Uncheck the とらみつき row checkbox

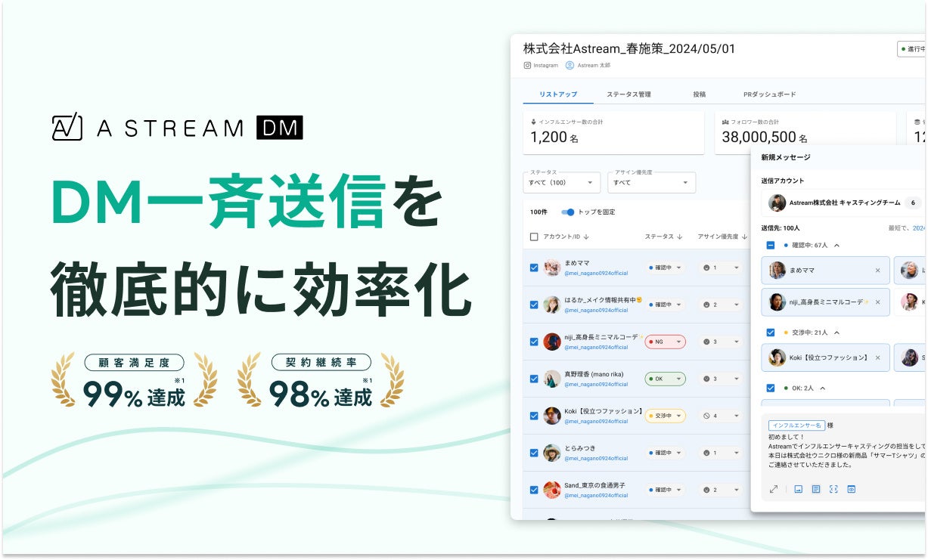click(x=534, y=453)
